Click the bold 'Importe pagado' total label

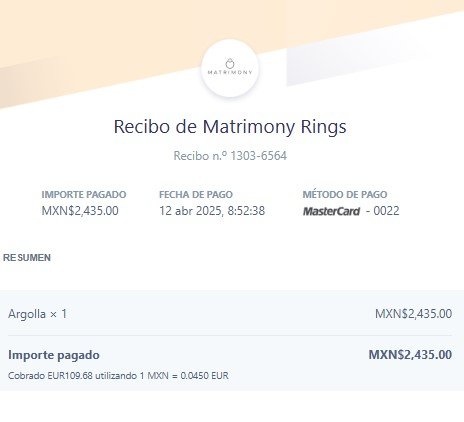54,355
